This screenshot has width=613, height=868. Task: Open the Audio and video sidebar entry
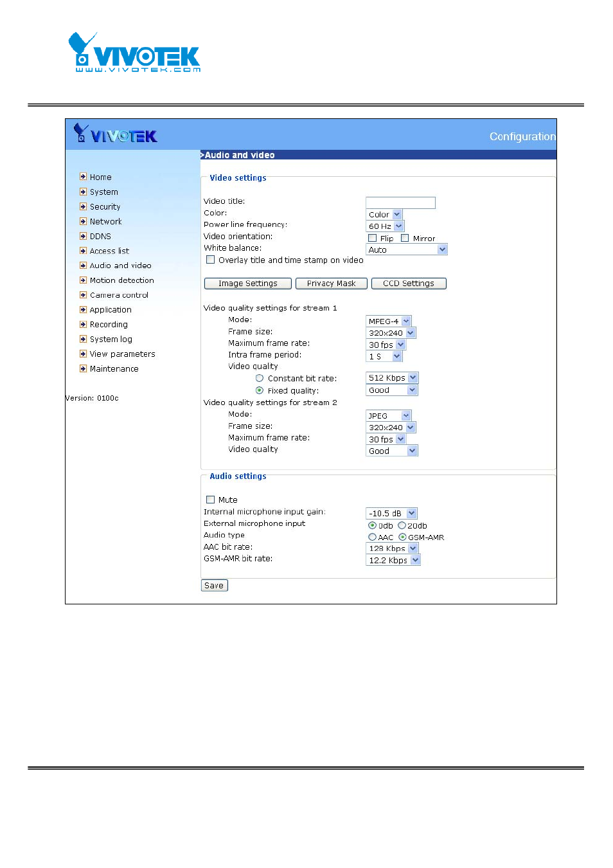click(120, 266)
